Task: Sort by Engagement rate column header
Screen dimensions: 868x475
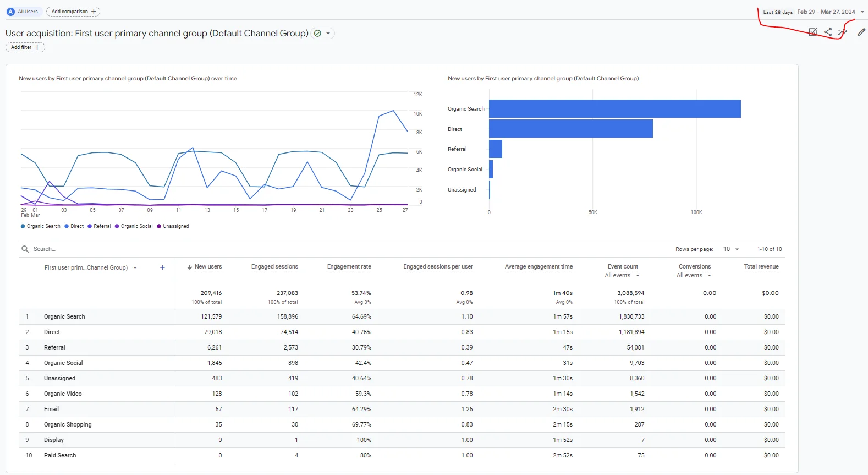Action: pyautogui.click(x=349, y=267)
